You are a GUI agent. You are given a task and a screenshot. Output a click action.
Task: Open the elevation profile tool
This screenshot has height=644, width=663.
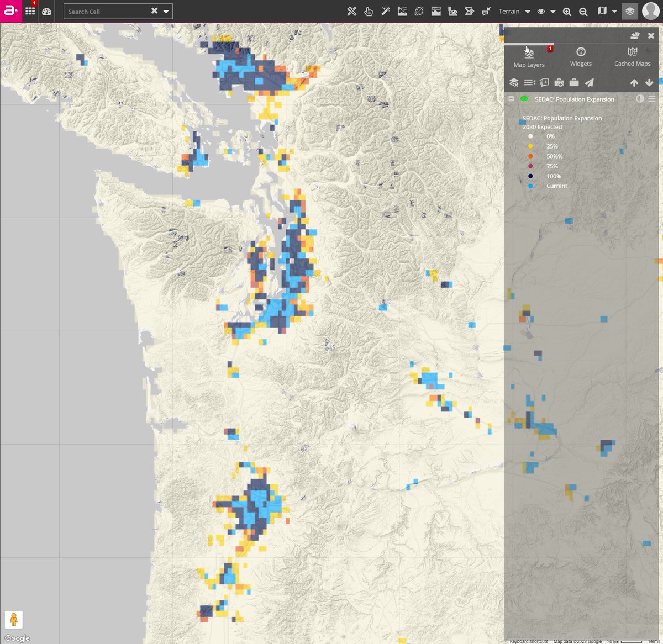436,11
